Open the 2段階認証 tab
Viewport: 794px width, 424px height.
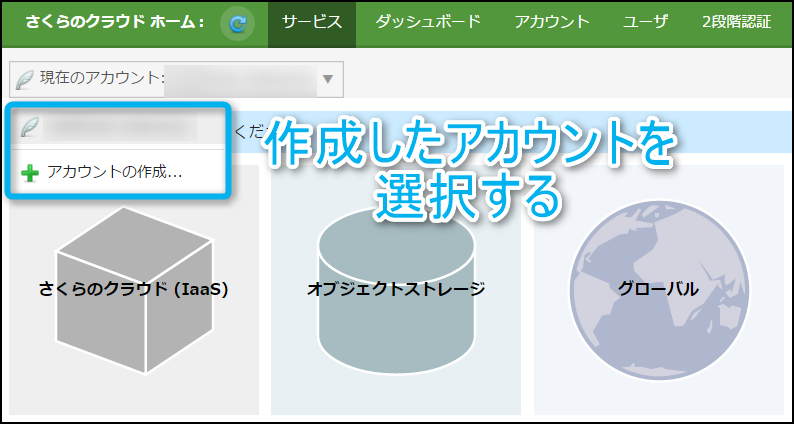pyautogui.click(x=736, y=22)
